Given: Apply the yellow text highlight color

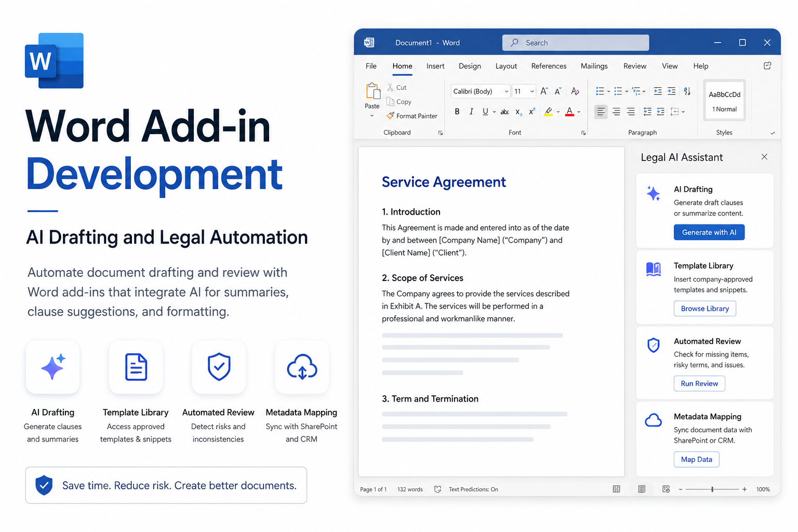Looking at the screenshot, I should 549,111.
